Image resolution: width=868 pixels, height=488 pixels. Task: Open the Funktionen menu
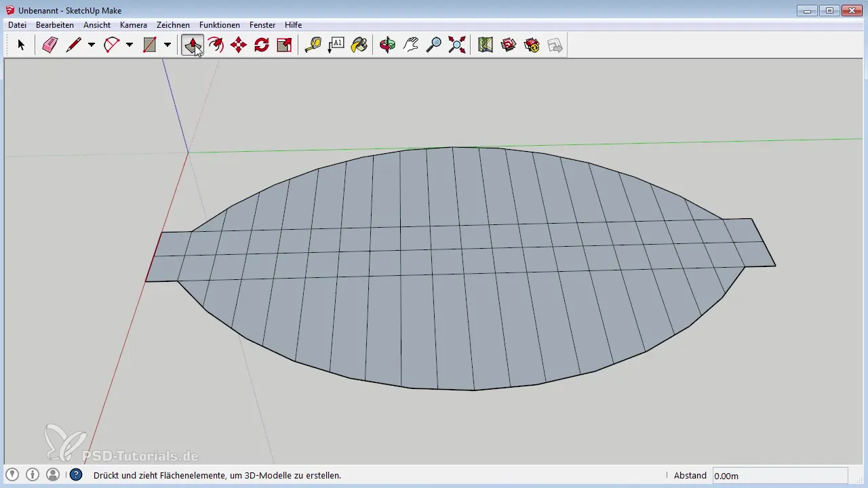coord(220,25)
